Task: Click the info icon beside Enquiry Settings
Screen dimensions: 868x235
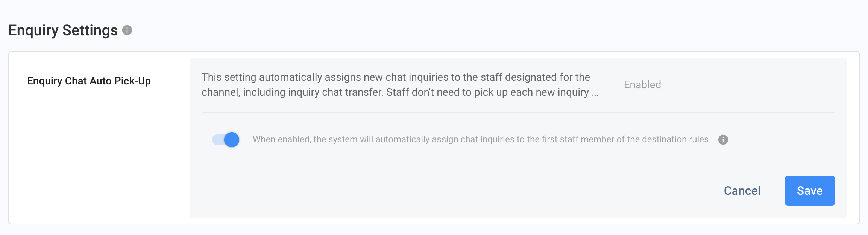Action: (127, 30)
